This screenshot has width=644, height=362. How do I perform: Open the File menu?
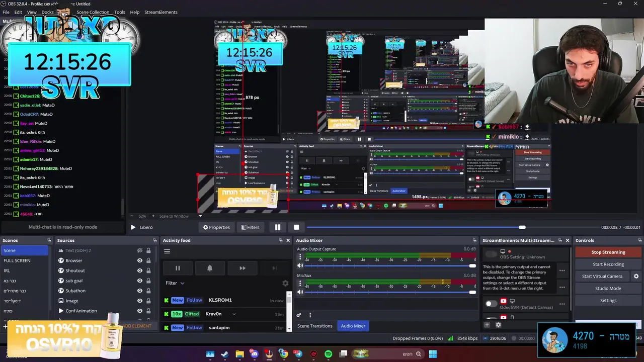tap(6, 12)
